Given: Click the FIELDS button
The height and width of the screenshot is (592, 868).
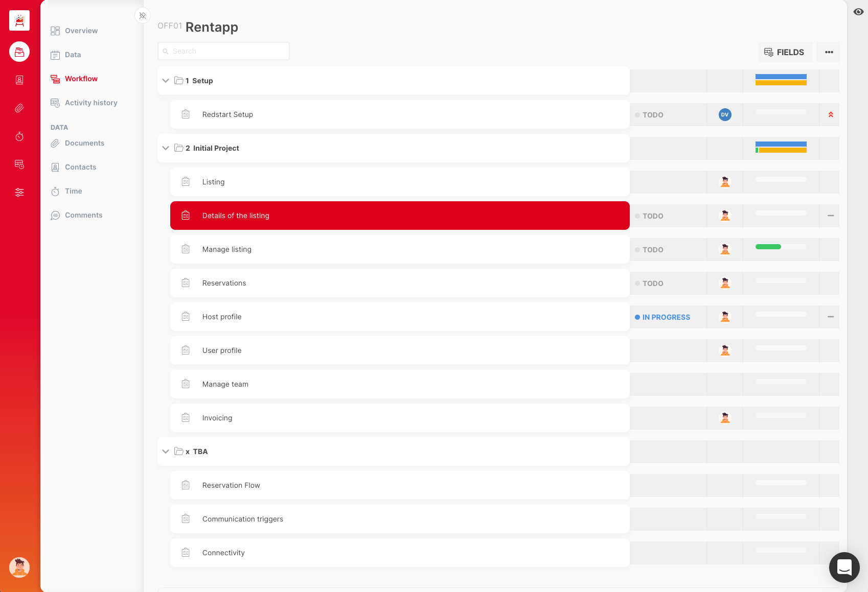Looking at the screenshot, I should coord(784,52).
